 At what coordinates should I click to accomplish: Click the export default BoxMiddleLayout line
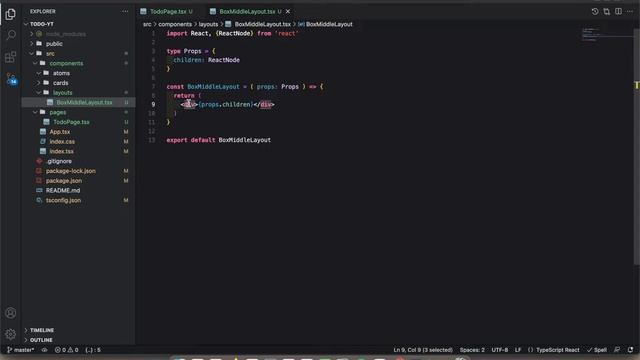(x=218, y=140)
